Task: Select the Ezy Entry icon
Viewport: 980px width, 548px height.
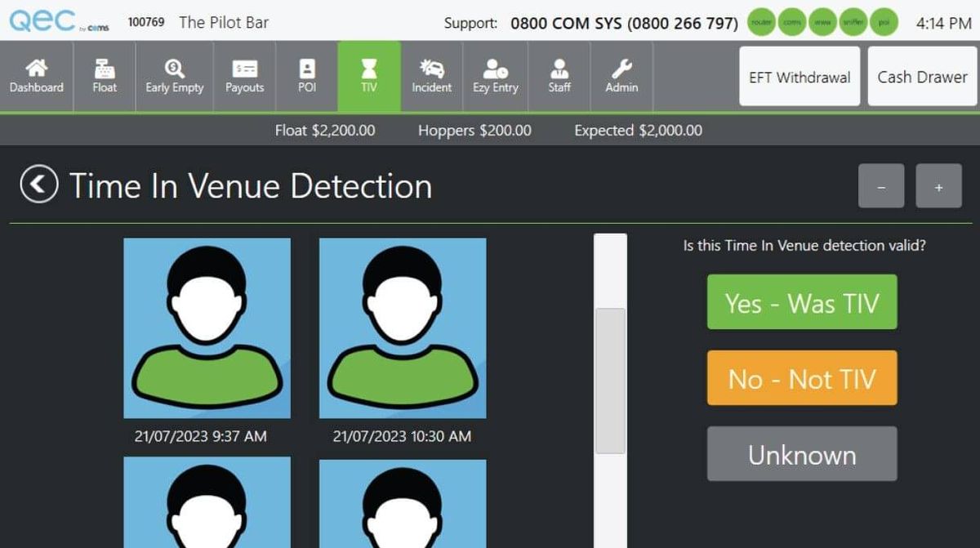Action: click(x=495, y=76)
